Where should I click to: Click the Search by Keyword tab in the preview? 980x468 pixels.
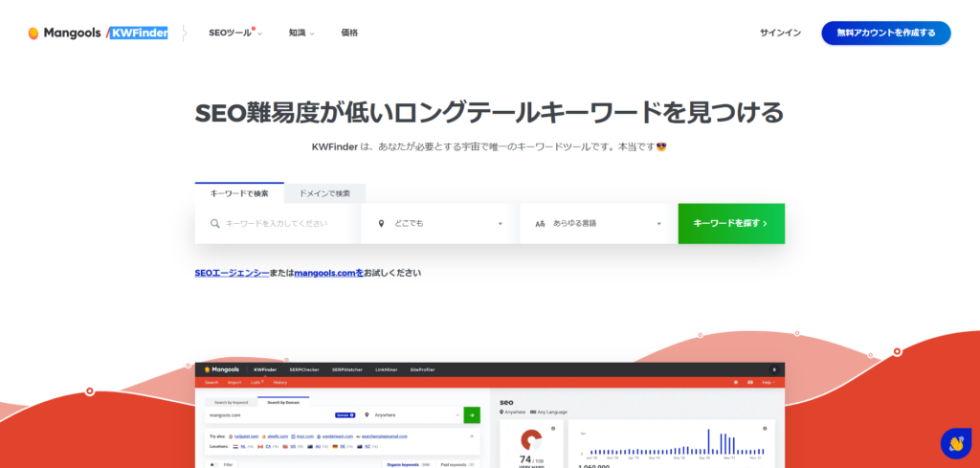[232, 402]
